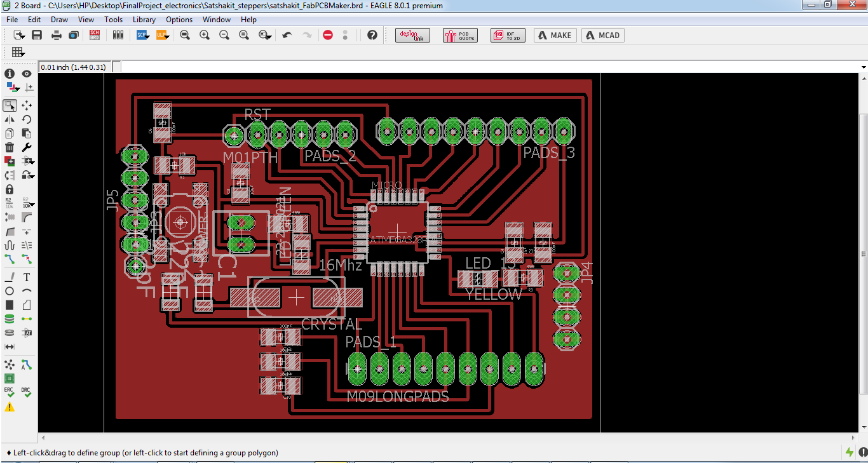Select the green Via tool
Image resolution: width=868 pixels, height=463 pixels.
[x=10, y=319]
